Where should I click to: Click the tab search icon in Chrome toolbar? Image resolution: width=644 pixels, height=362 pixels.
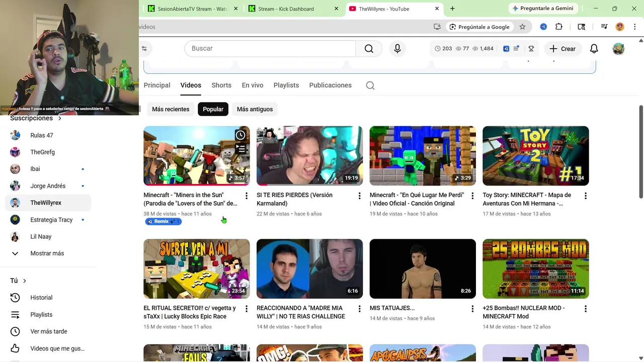click(x=582, y=27)
